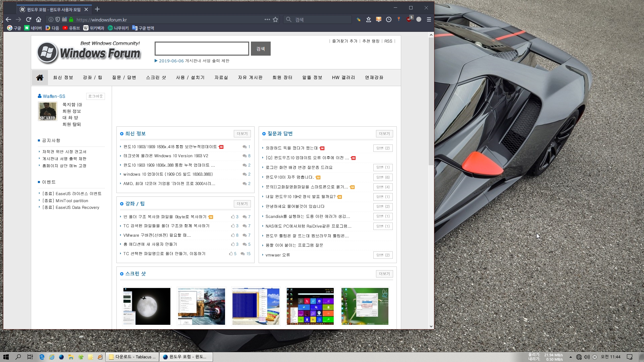Click the Windows Forum logo
The image size is (644, 362).
point(89,52)
